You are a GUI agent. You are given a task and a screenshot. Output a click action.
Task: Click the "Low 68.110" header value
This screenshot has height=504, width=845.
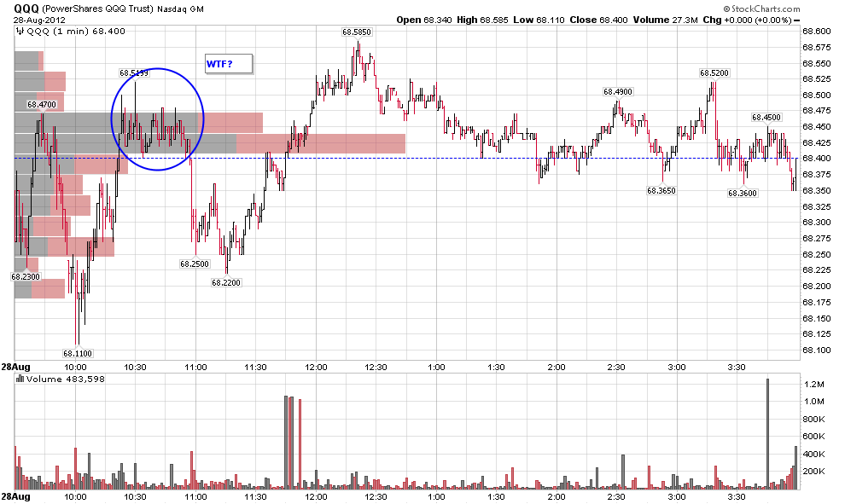[539, 20]
